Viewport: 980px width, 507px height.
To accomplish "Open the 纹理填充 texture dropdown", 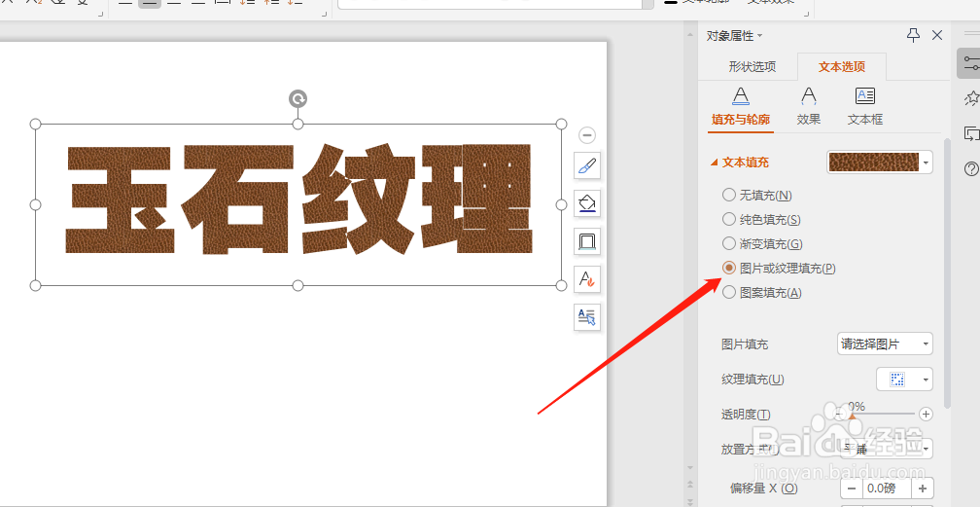I will [904, 380].
